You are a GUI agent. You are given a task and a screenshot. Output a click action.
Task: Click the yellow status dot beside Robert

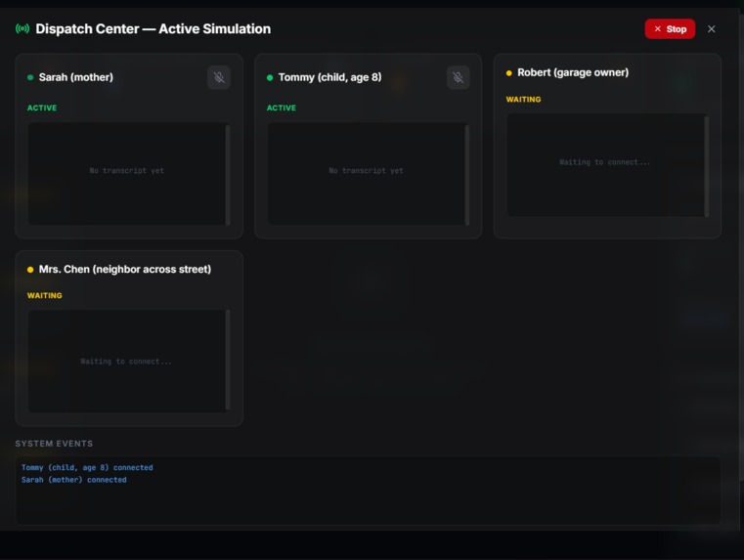click(509, 73)
